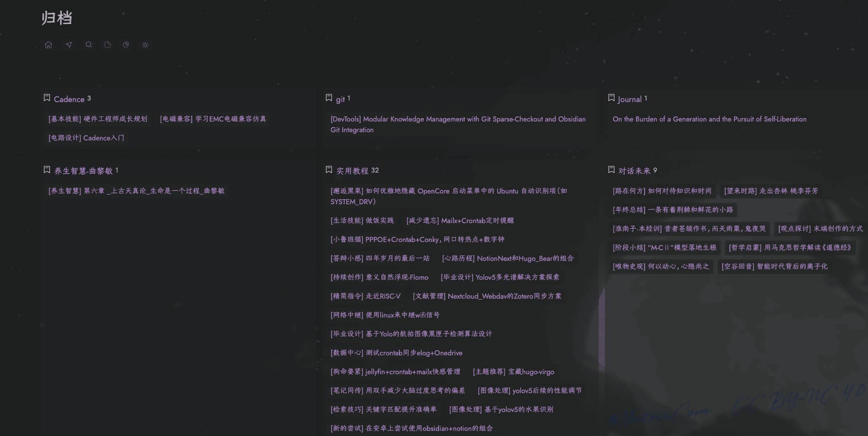The image size is (868, 436).
Task: Click the bookmark icon beside 对话未来
Action: pyautogui.click(x=611, y=170)
